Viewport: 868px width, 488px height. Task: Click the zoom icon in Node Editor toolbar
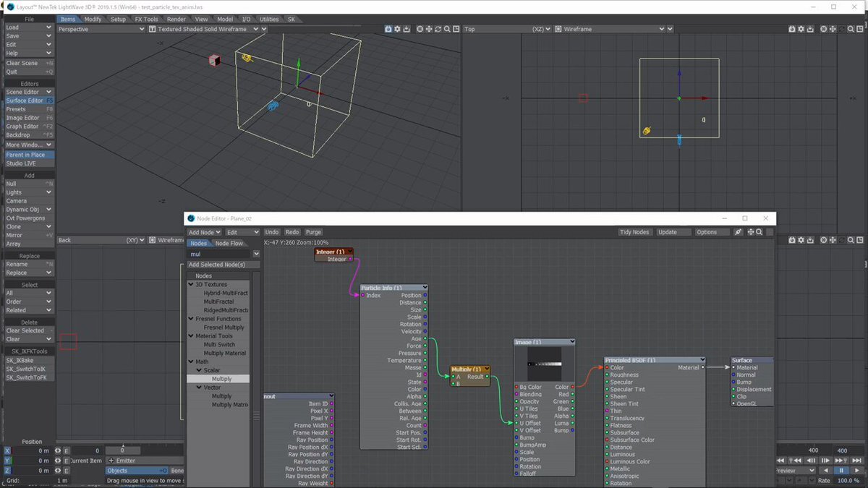point(759,232)
